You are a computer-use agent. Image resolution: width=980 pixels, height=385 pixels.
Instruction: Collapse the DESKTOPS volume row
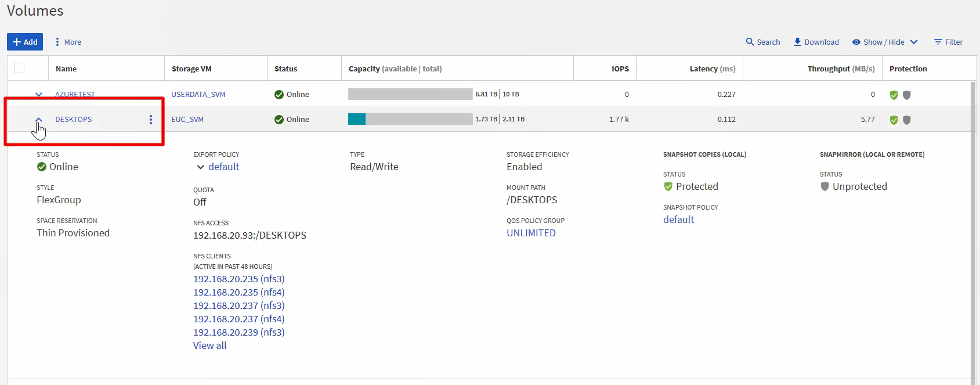pos(39,120)
